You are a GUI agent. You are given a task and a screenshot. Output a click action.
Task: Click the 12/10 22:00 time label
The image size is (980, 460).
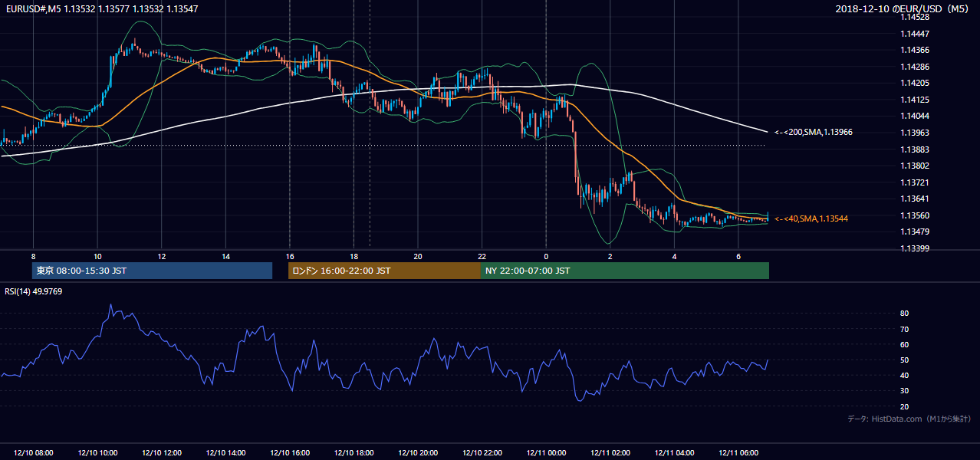click(x=482, y=453)
